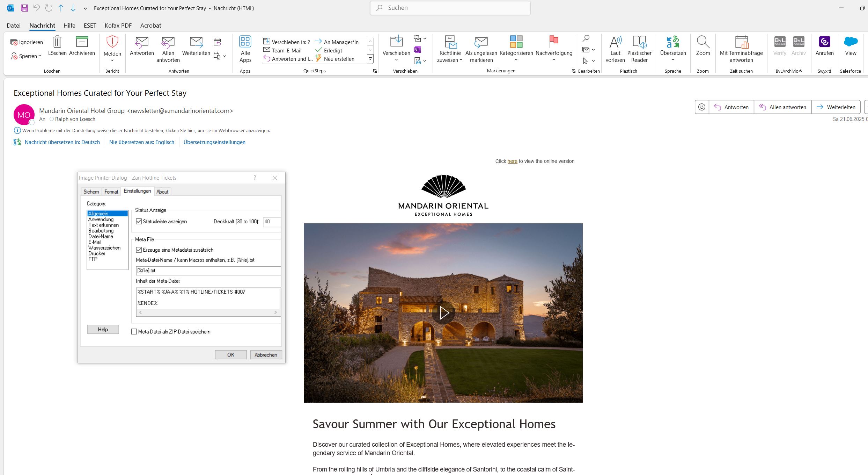Screen dimensions: 868x475
Task: Open the Alle Apps icon
Action: [245, 42]
